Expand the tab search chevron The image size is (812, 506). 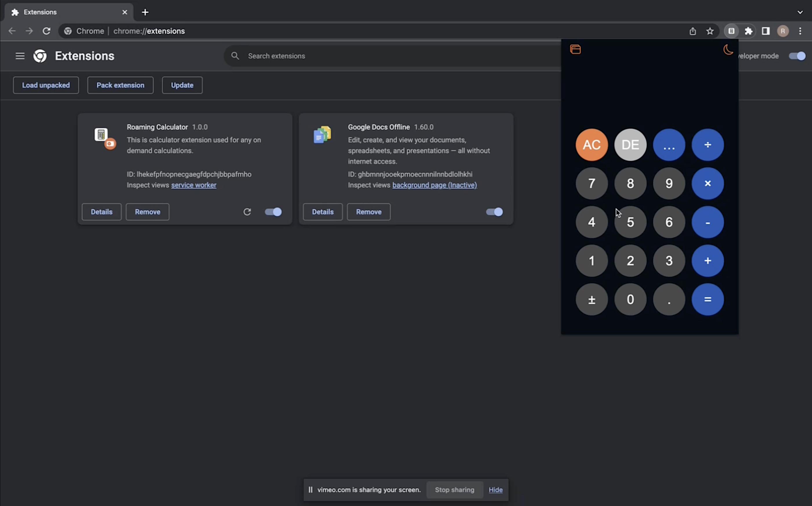[x=800, y=12]
